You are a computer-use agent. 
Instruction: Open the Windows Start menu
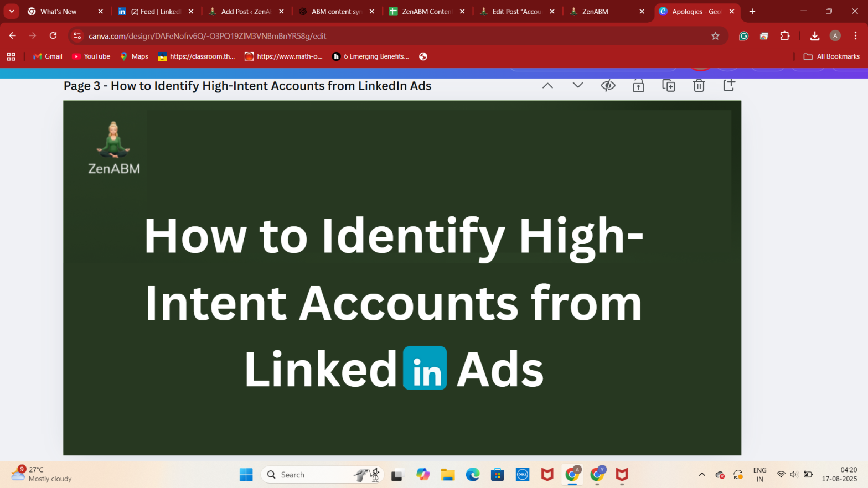pos(246,475)
